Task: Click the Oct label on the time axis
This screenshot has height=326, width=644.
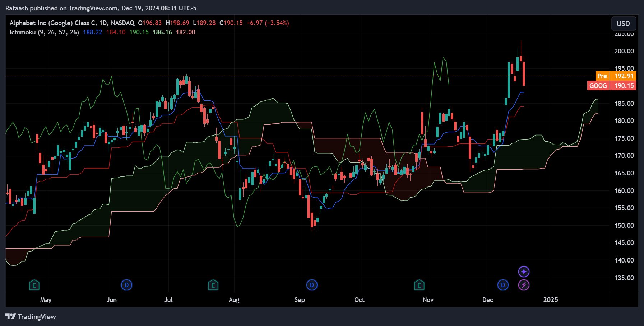Action: (359, 300)
